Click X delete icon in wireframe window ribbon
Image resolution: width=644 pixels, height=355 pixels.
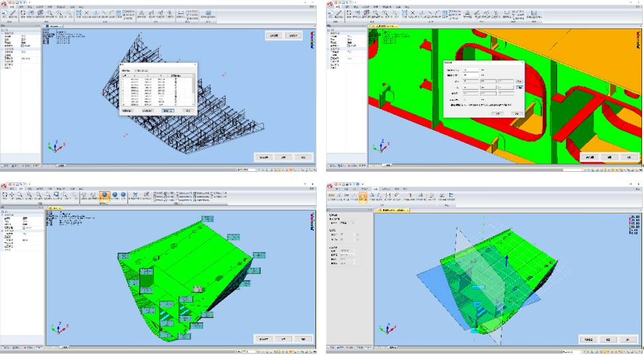[x=86, y=13]
